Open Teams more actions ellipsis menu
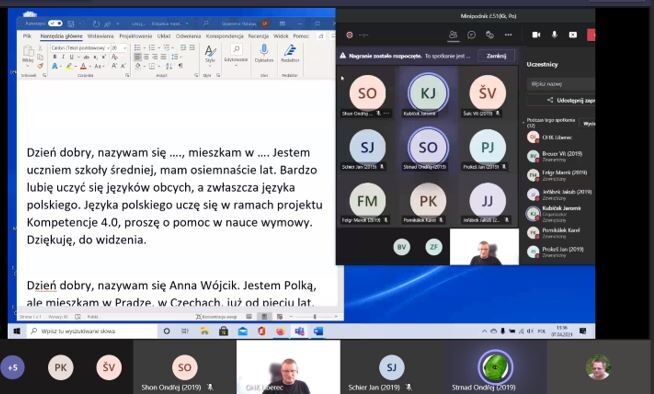This screenshot has width=654, height=394. click(x=508, y=35)
